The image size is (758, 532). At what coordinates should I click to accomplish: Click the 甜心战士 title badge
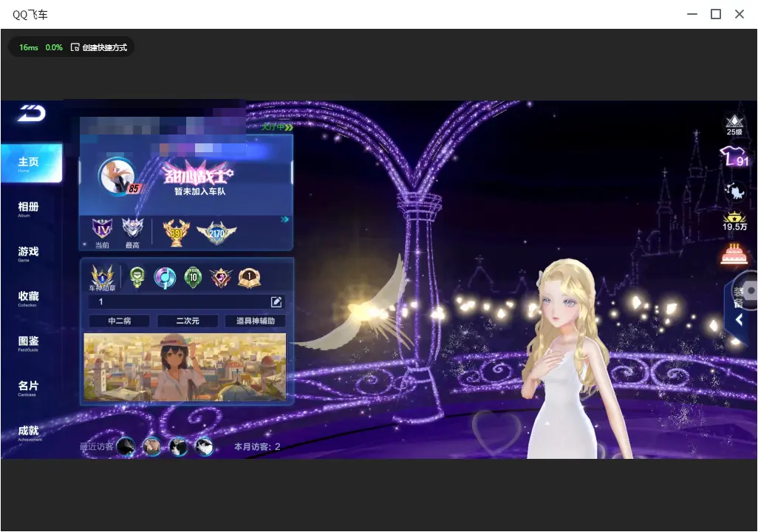coord(198,174)
